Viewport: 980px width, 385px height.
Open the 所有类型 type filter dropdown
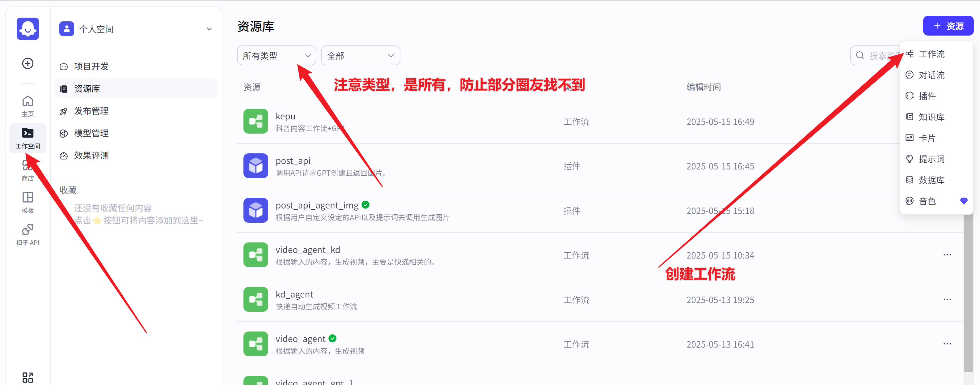(x=277, y=56)
